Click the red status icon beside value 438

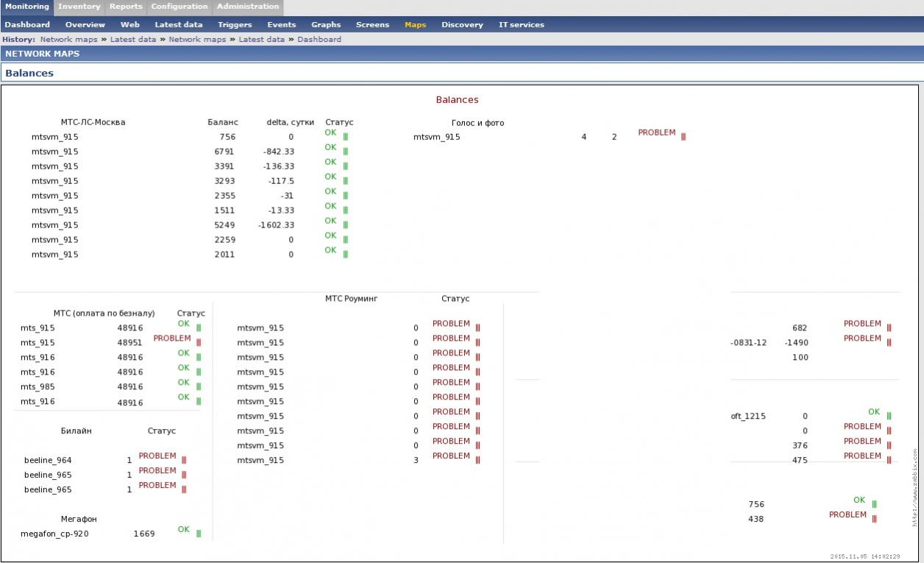point(874,519)
